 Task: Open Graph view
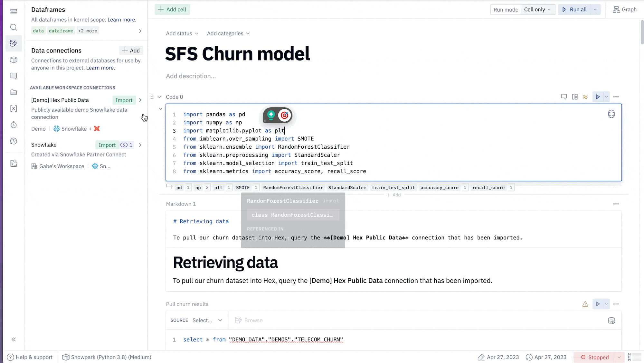625,9
